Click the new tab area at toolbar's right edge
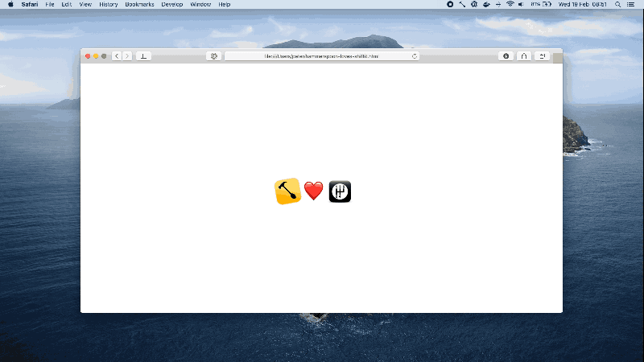644x362 pixels. (x=558, y=58)
